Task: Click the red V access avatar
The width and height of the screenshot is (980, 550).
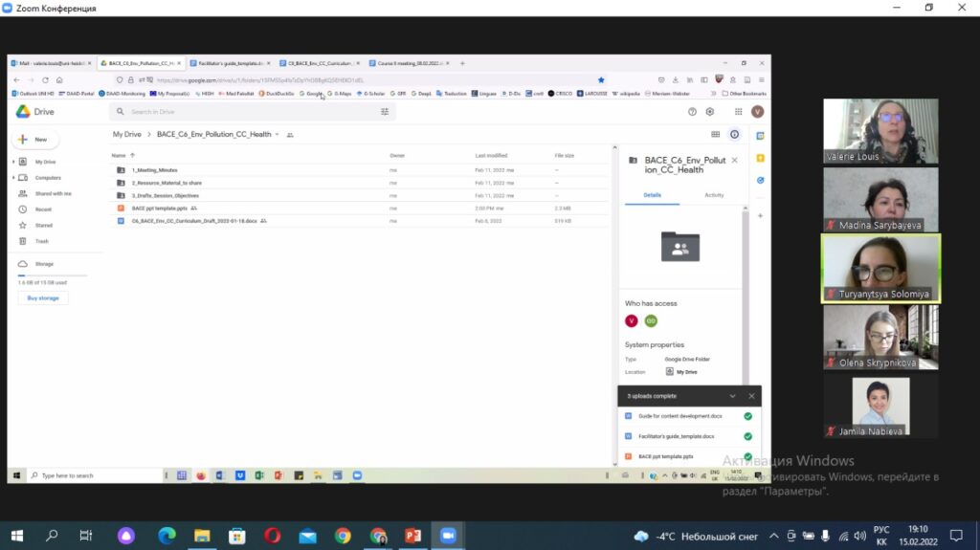Action: pyautogui.click(x=632, y=320)
